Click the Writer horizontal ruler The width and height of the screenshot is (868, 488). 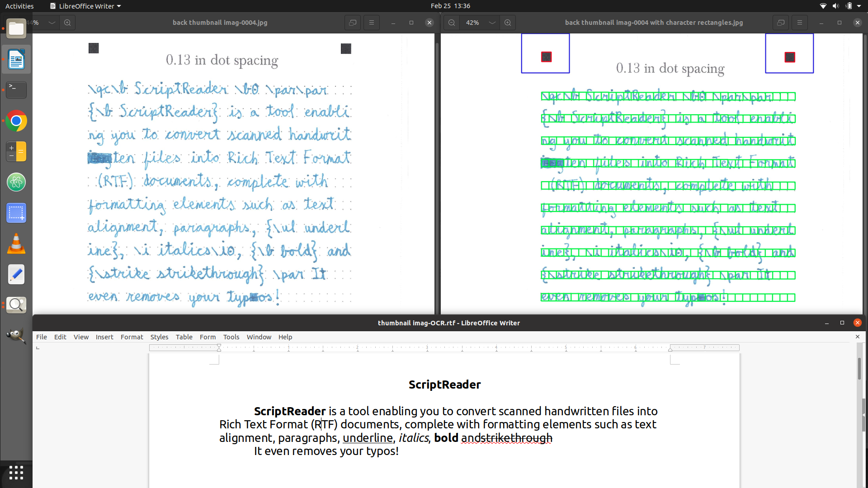(444, 348)
